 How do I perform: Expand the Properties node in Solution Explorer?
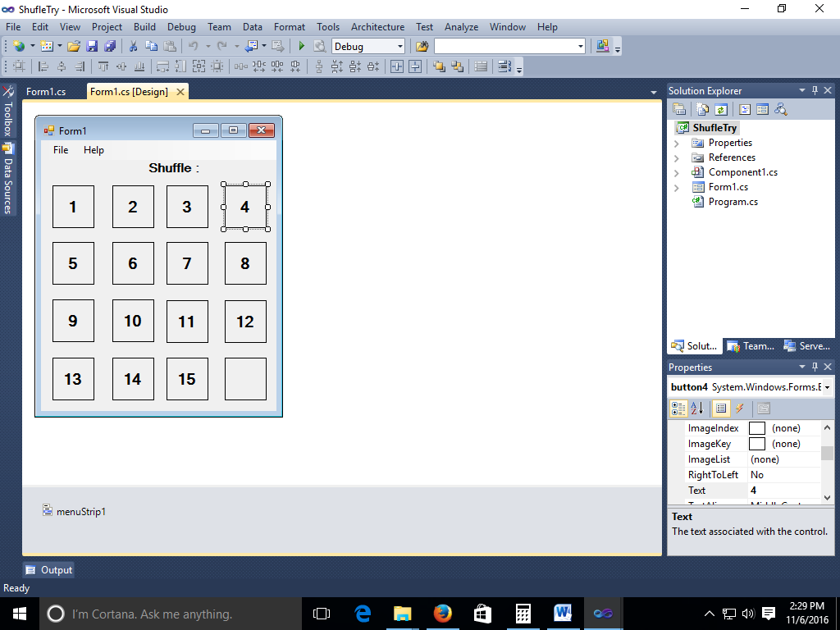point(677,144)
